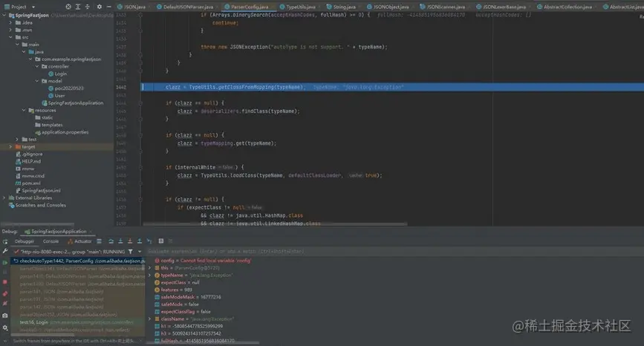Click the camera thread dump icon

coord(5,316)
